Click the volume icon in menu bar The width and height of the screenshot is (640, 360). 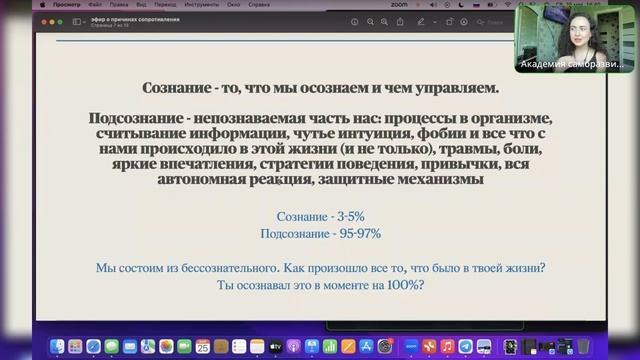point(433,4)
